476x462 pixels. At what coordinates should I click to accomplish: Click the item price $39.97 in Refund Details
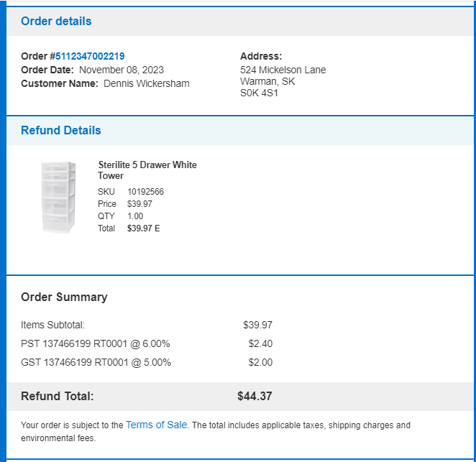139,204
